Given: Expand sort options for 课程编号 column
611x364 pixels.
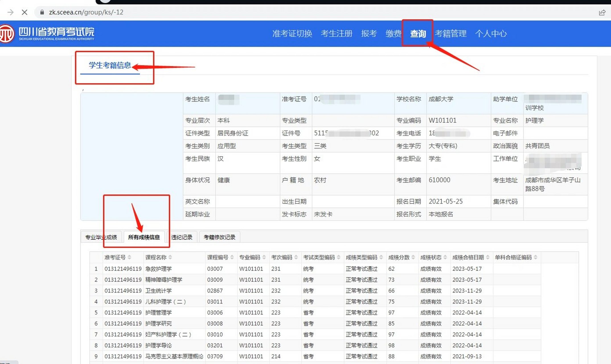Looking at the screenshot, I should pos(232,257).
